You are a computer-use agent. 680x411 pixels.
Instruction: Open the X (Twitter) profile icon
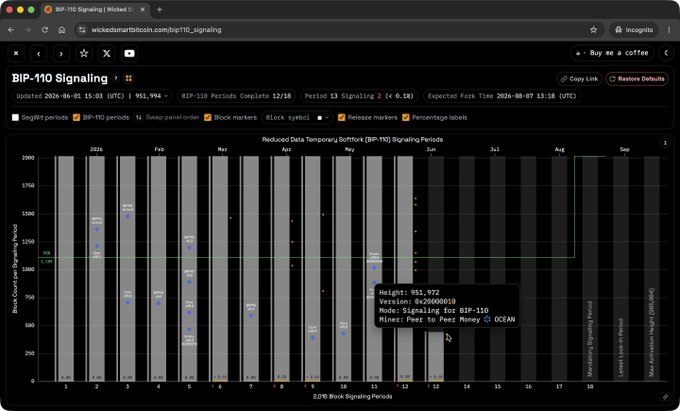click(x=107, y=53)
